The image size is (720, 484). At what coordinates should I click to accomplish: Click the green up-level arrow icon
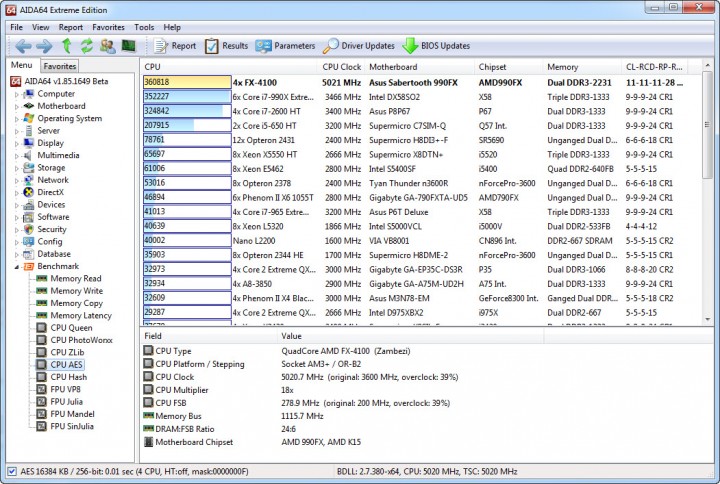[67, 46]
